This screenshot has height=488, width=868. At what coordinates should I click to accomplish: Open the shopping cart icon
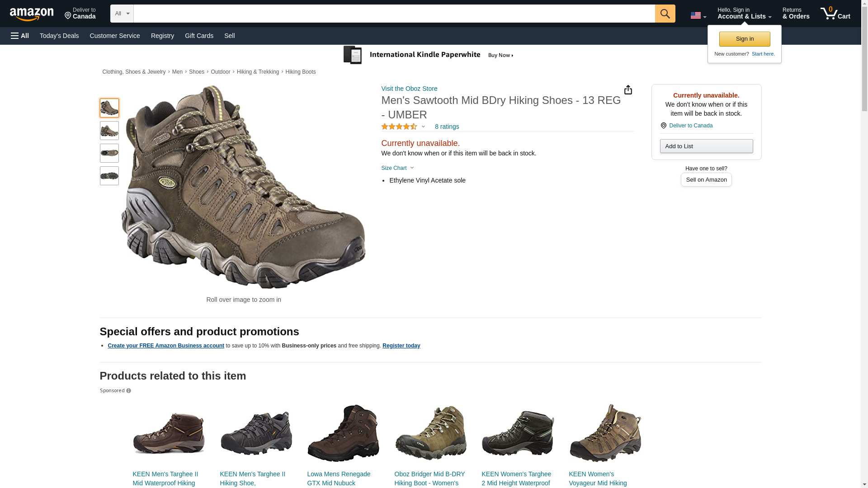point(835,14)
